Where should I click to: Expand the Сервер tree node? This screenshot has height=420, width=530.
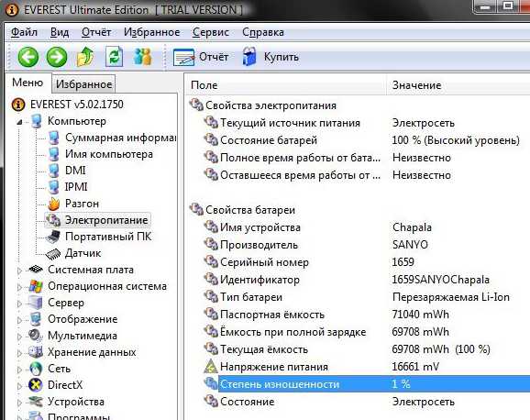[19, 304]
